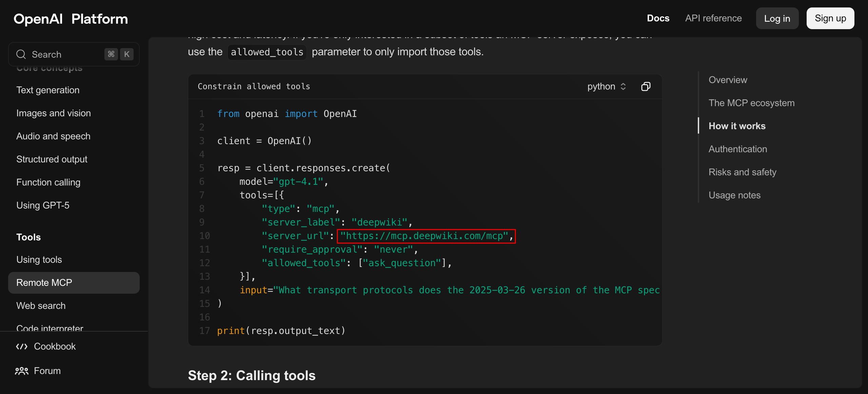Viewport: 868px width, 394px height.
Task: Open the python language dropdown
Action: pyautogui.click(x=601, y=86)
